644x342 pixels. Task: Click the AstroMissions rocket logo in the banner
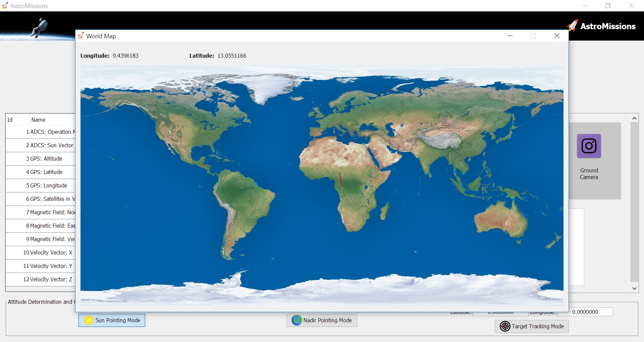(572, 26)
